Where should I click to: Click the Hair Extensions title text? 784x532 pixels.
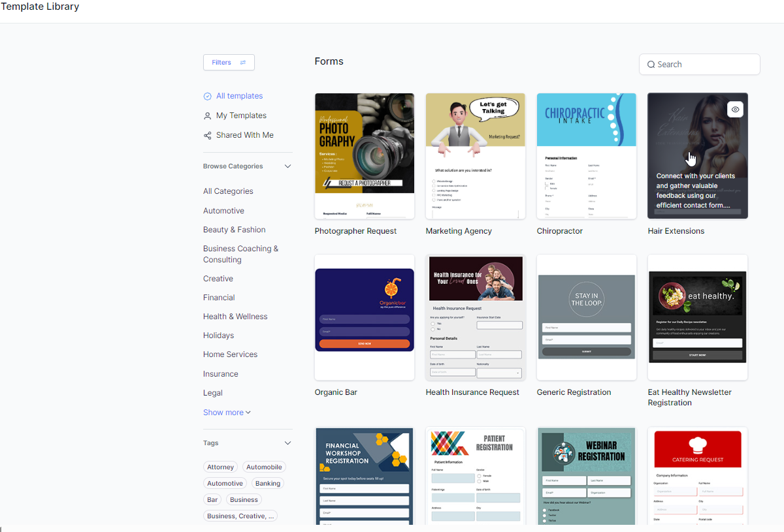pos(676,231)
